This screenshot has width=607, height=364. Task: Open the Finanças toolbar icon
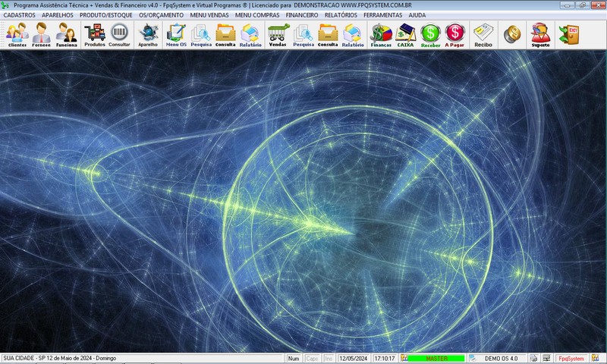[x=381, y=35]
